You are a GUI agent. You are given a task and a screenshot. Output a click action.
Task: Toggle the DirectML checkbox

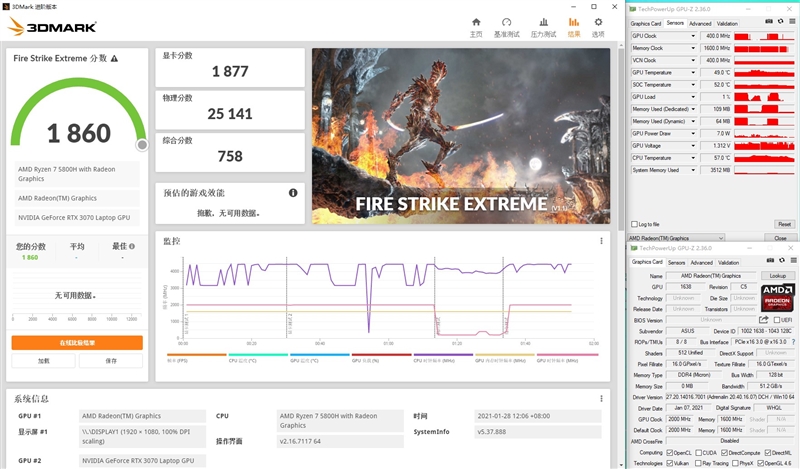pyautogui.click(x=767, y=453)
